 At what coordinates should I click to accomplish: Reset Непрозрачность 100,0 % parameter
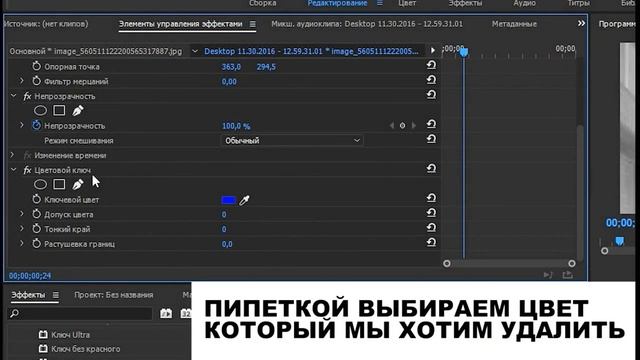pyautogui.click(x=431, y=124)
